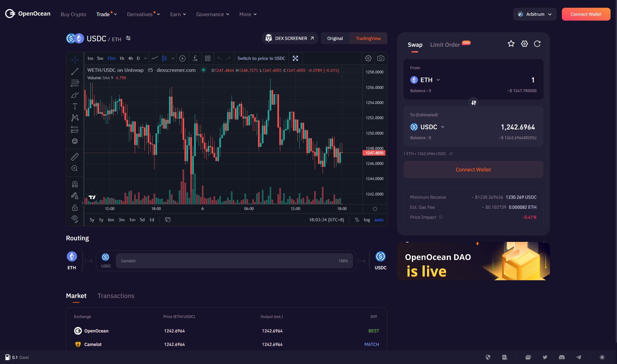This screenshot has height=364, width=617.
Task: Refresh the swap quote
Action: pyautogui.click(x=537, y=43)
